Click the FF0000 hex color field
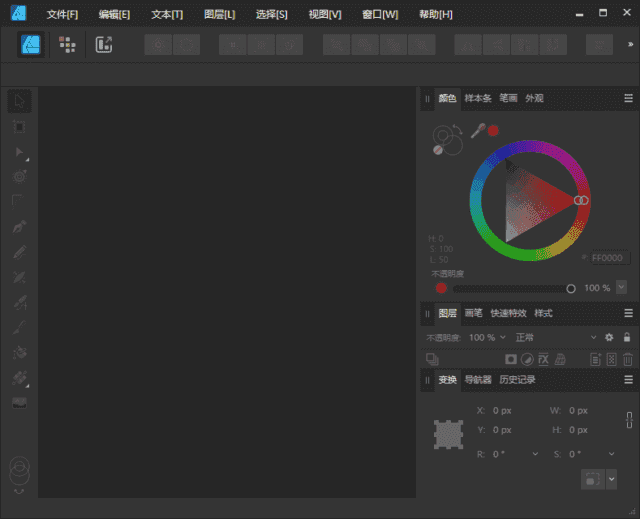The image size is (640, 519). pos(608,258)
